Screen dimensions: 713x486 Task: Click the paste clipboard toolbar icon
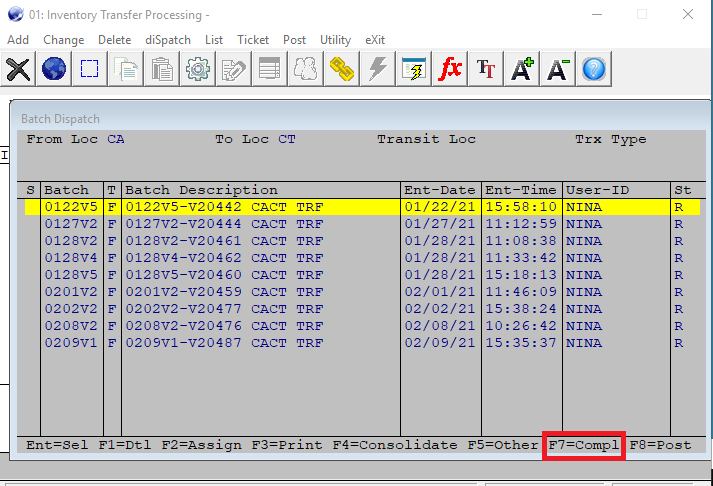(161, 69)
